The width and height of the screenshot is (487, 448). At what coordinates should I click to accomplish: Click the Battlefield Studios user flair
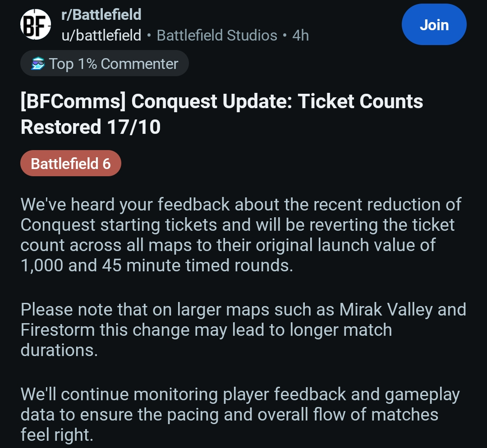coord(217,35)
